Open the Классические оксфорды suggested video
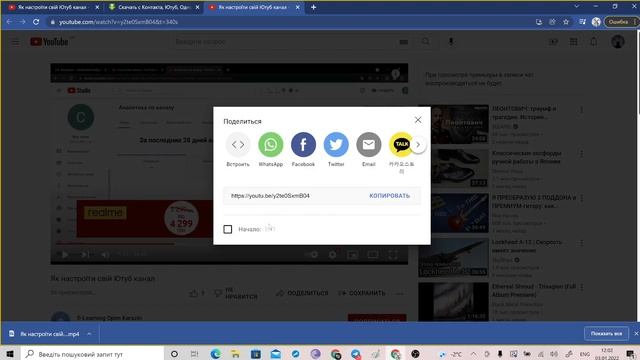 tap(453, 168)
